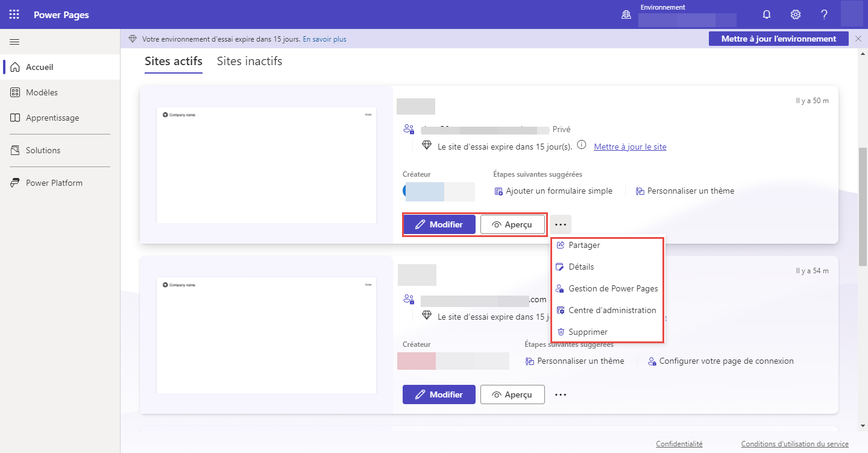Screen dimensions: 868x453
Task: Select Détails from the context menu
Action: [x=608, y=267]
